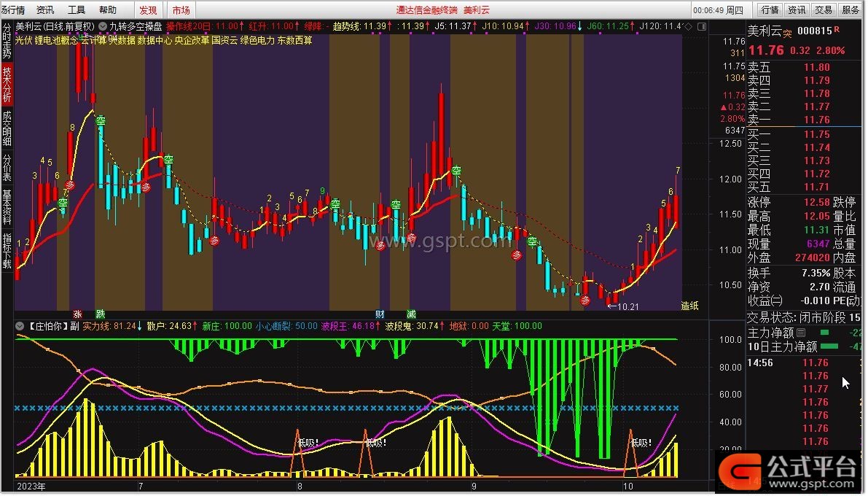This screenshot has width=868, height=496.
Task: Click the 涨停 value 12.58
Action: 816,202
